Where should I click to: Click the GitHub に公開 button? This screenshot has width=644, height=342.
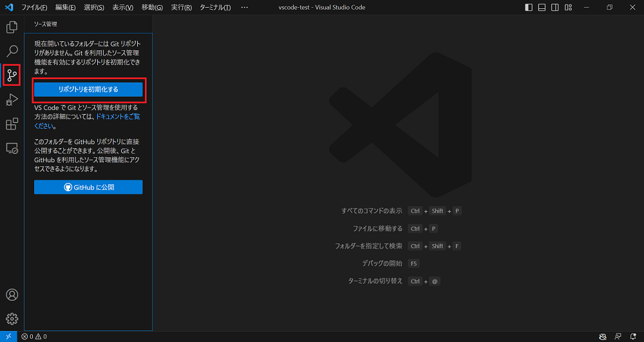88,187
